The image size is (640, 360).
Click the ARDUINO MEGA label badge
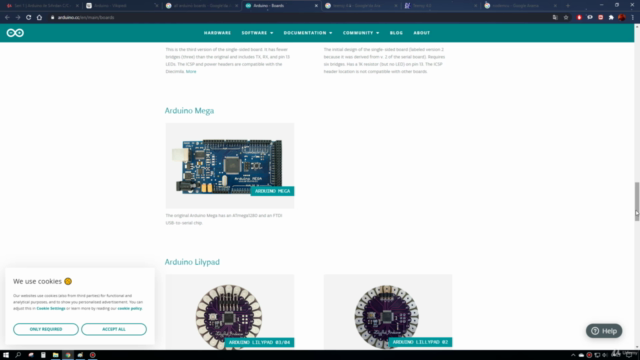click(272, 191)
